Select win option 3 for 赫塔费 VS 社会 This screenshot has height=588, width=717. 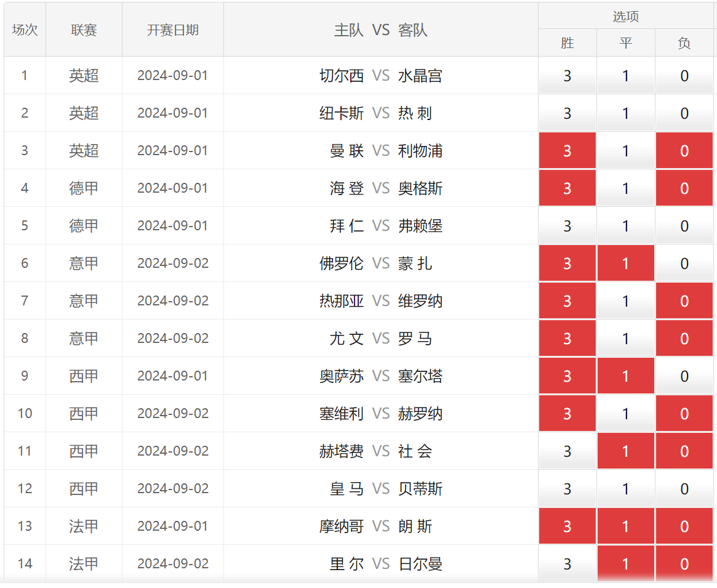(x=567, y=451)
